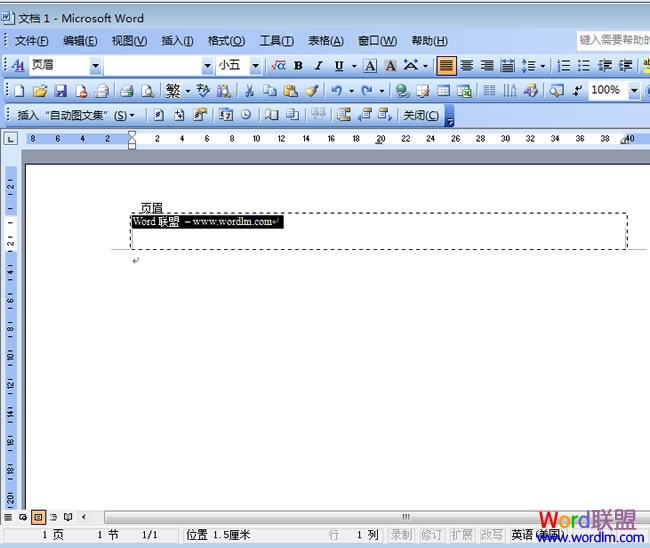Open Tables and Borders pencil icon
This screenshot has height=548, width=650.
coord(423,90)
